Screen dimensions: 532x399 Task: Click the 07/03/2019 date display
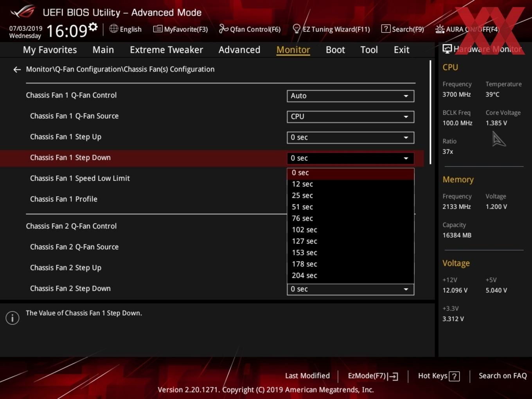coord(25,28)
